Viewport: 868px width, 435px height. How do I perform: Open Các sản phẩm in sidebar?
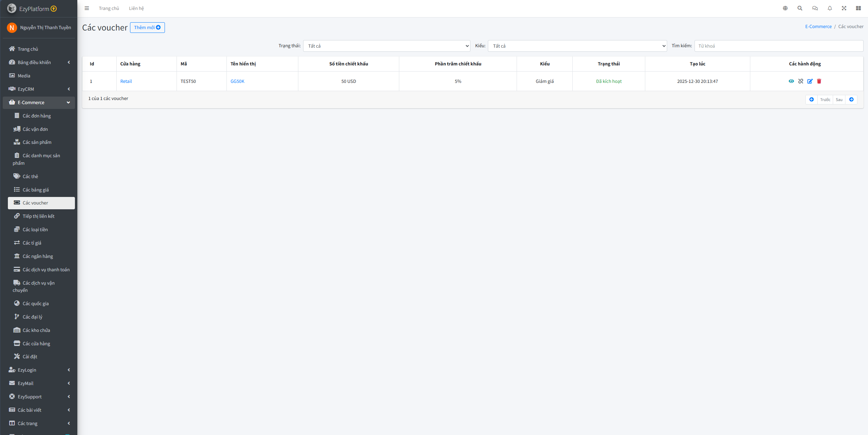click(x=37, y=142)
